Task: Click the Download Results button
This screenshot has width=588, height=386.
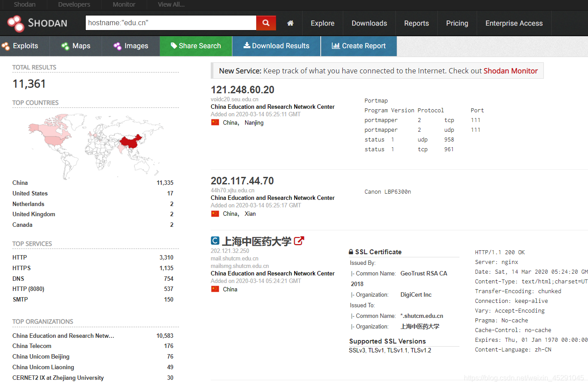Action: point(277,46)
